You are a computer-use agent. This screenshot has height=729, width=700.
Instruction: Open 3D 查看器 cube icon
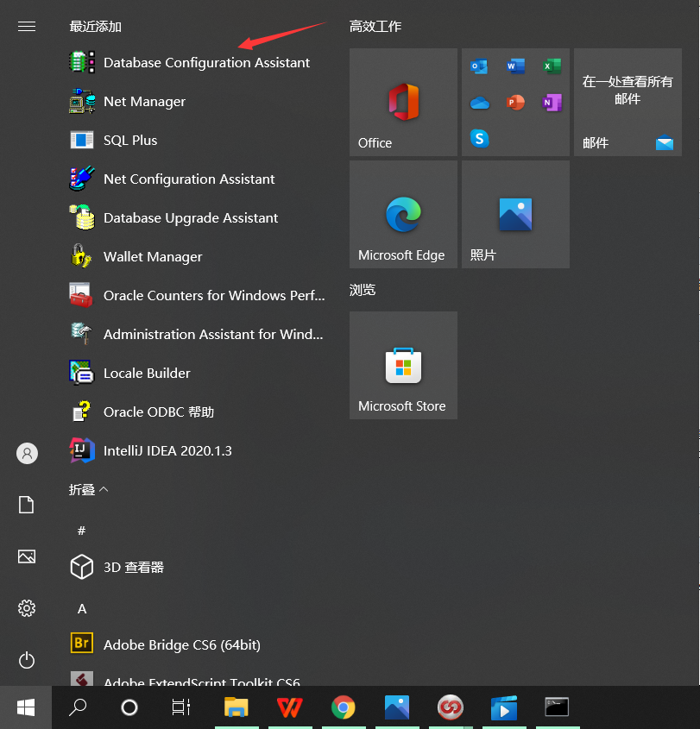point(82,567)
